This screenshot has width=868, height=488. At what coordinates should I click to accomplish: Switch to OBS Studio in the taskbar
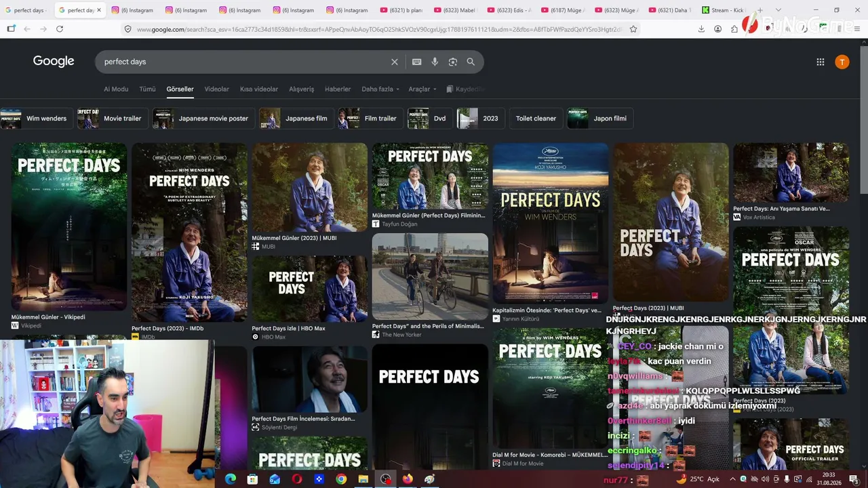click(386, 479)
